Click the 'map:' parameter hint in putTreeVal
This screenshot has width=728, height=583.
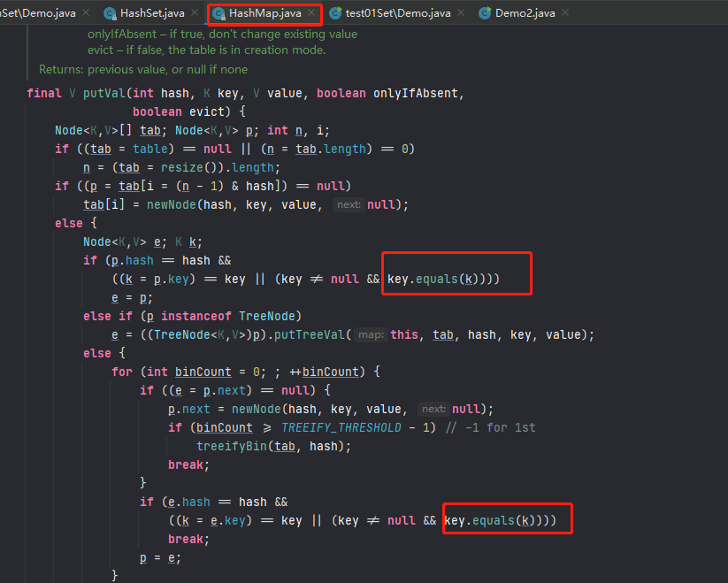click(x=371, y=334)
